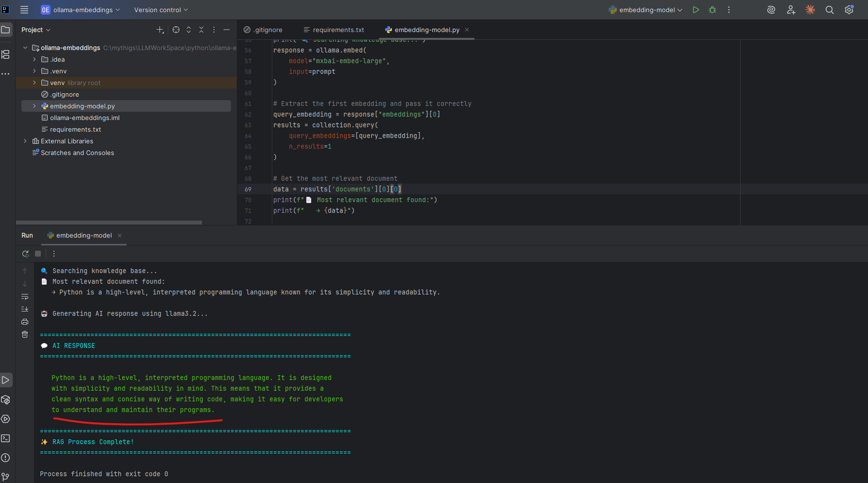Click the orange starburst AI icon
This screenshot has height=483, width=868.
(810, 10)
